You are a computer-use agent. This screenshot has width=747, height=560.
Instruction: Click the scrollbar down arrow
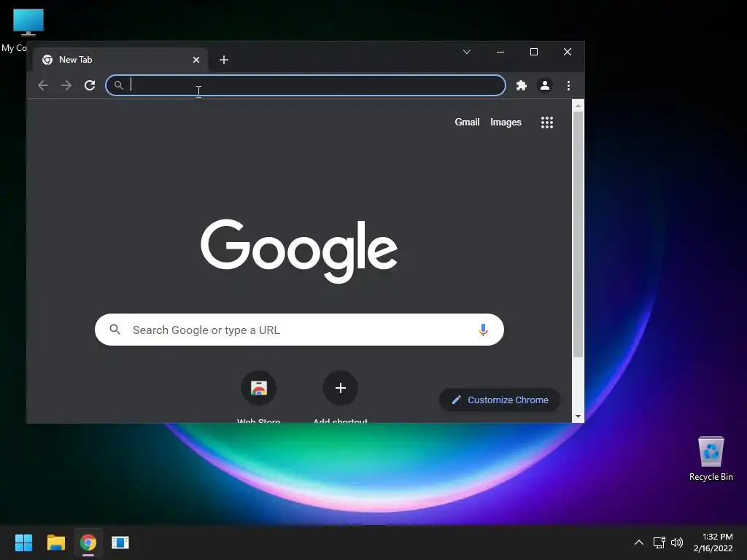click(x=578, y=416)
